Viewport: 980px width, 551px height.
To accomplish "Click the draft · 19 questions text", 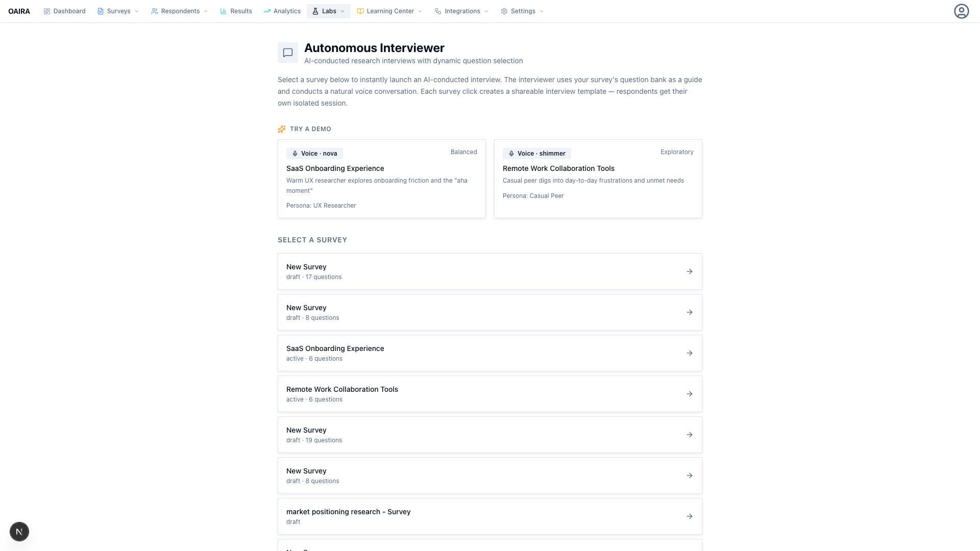I will (314, 440).
